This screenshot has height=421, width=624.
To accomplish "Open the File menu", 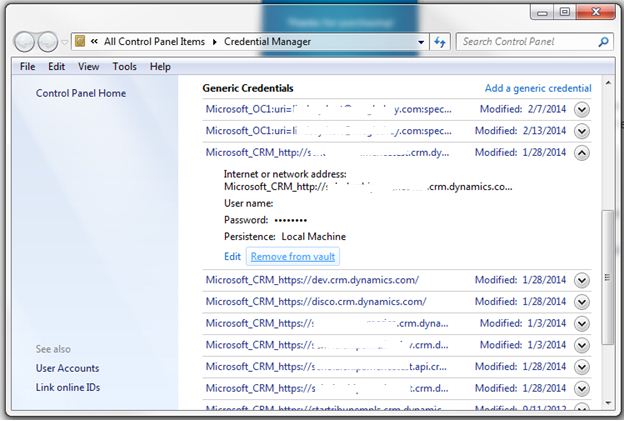I will 27,66.
